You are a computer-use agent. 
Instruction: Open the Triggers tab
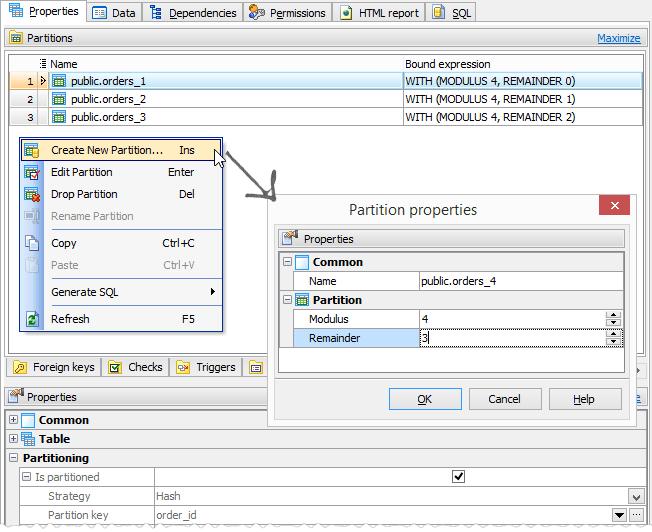tap(206, 367)
